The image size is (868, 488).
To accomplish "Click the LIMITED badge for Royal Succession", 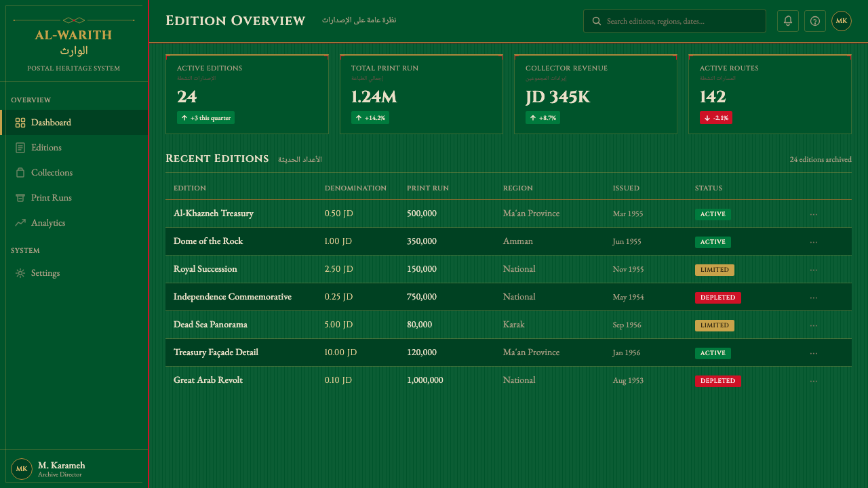I will click(x=715, y=270).
